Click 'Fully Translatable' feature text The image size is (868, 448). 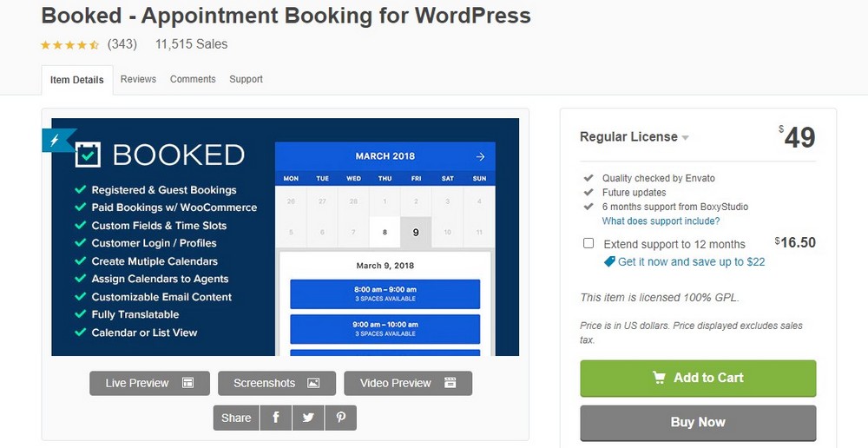[x=135, y=314]
